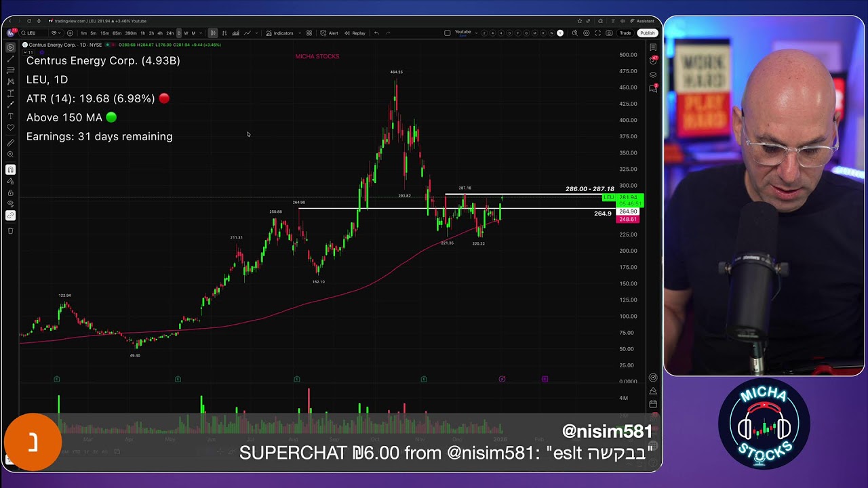Image resolution: width=868 pixels, height=488 pixels.
Task: Select the cursor tool in the left toolbar
Action: pyautogui.click(x=10, y=47)
